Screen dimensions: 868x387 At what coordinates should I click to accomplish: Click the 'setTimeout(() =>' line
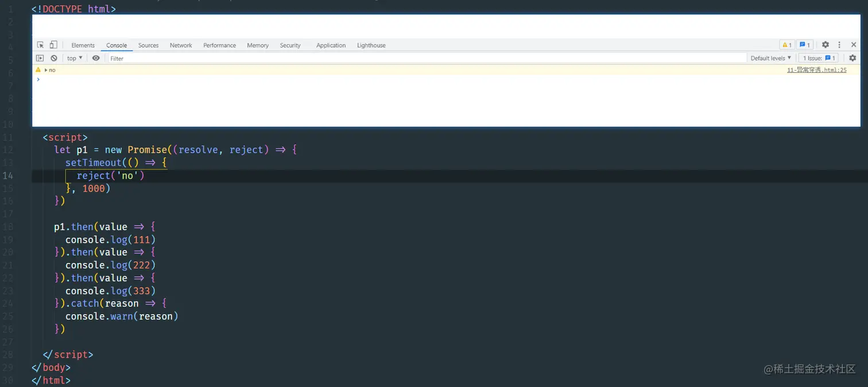coord(116,162)
